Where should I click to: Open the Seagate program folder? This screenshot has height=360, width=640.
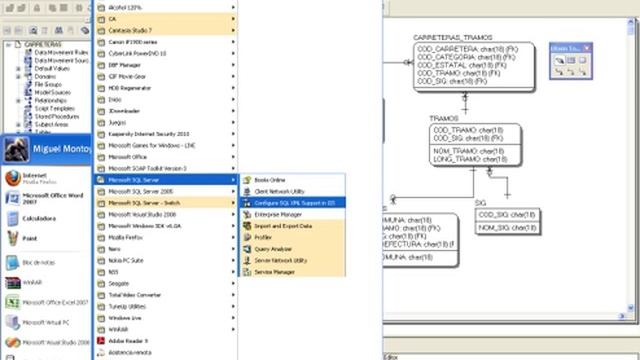166,283
